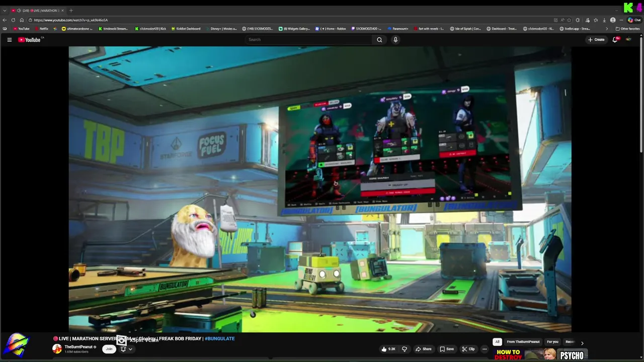The width and height of the screenshot is (644, 362).
Task: Click the subscription notification bell
Action: pyautogui.click(x=123, y=349)
